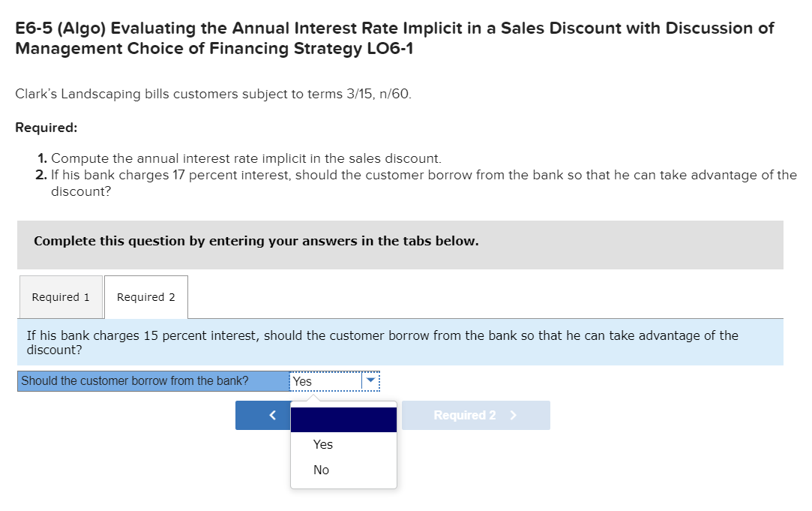Click the highlighted empty dropdown entry

click(x=343, y=419)
